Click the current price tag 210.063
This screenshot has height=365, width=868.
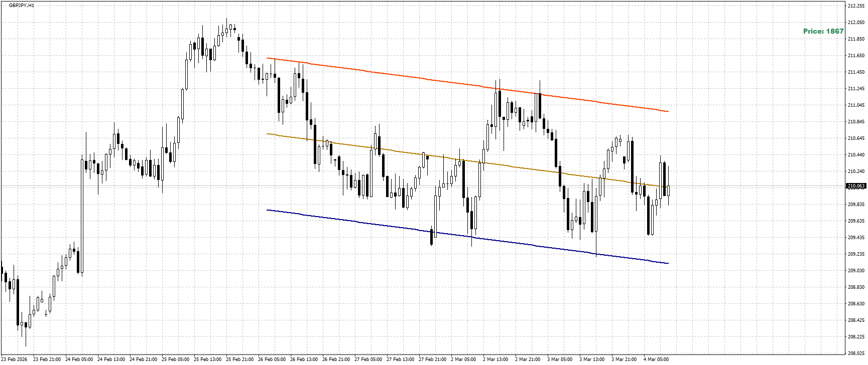click(x=856, y=186)
